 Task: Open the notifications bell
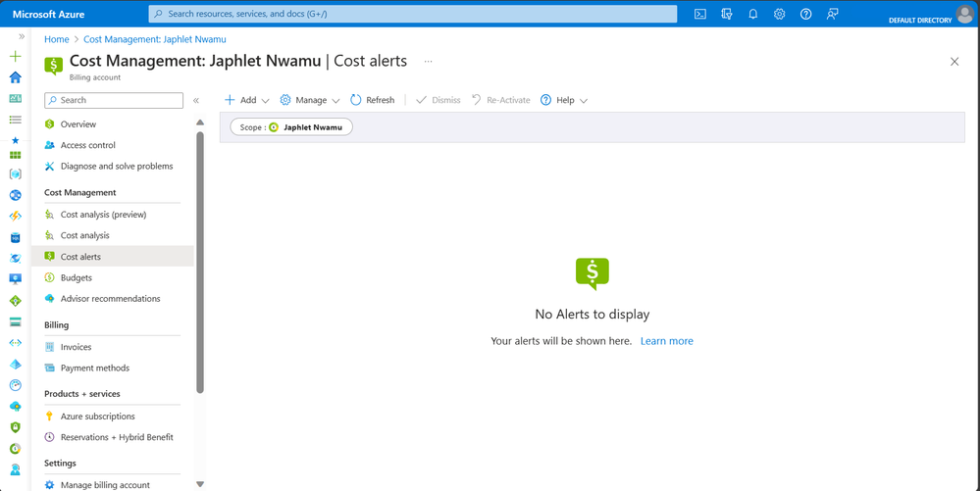(753, 14)
